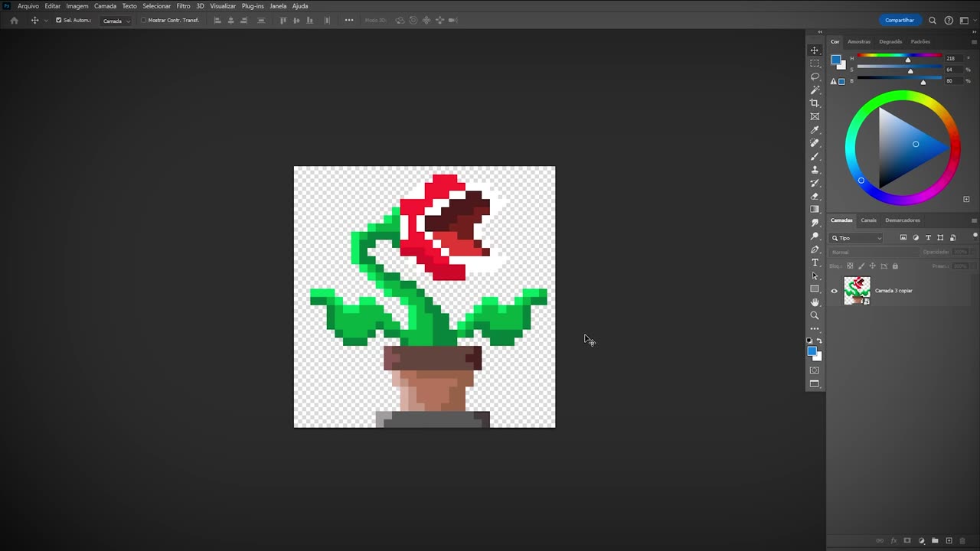Select the Path Selection tool

click(815, 275)
